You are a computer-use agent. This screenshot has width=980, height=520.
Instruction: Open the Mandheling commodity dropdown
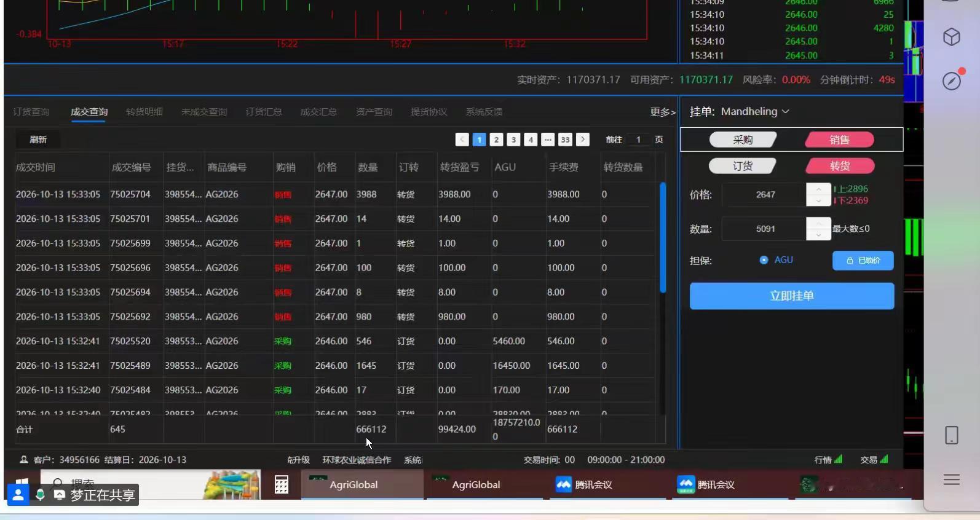click(x=755, y=111)
